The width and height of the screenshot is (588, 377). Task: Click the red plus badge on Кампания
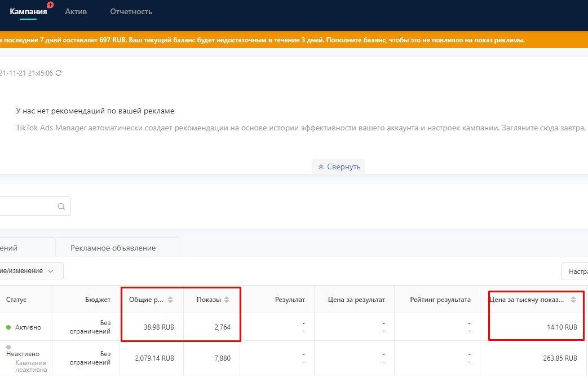pyautogui.click(x=50, y=5)
